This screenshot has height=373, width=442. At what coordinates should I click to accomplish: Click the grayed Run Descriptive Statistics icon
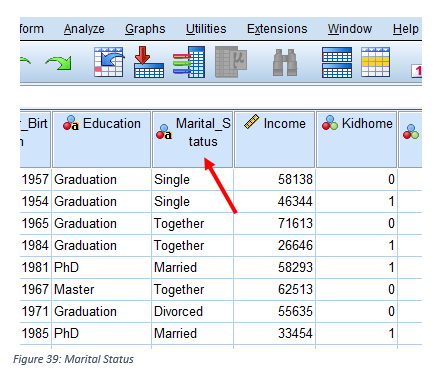click(x=231, y=62)
